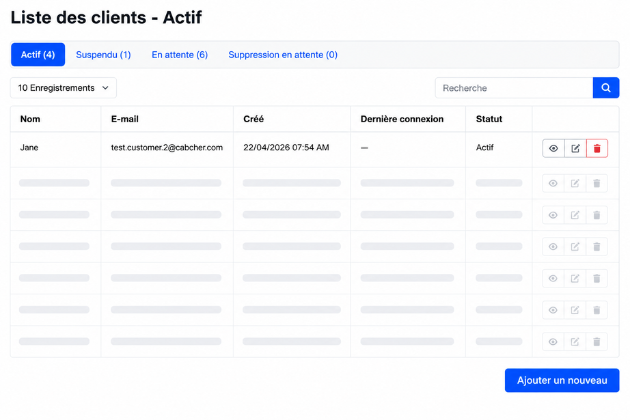This screenshot has height=420, width=630.
Task: Click the edit icon in the second table row
Action: pyautogui.click(x=575, y=183)
